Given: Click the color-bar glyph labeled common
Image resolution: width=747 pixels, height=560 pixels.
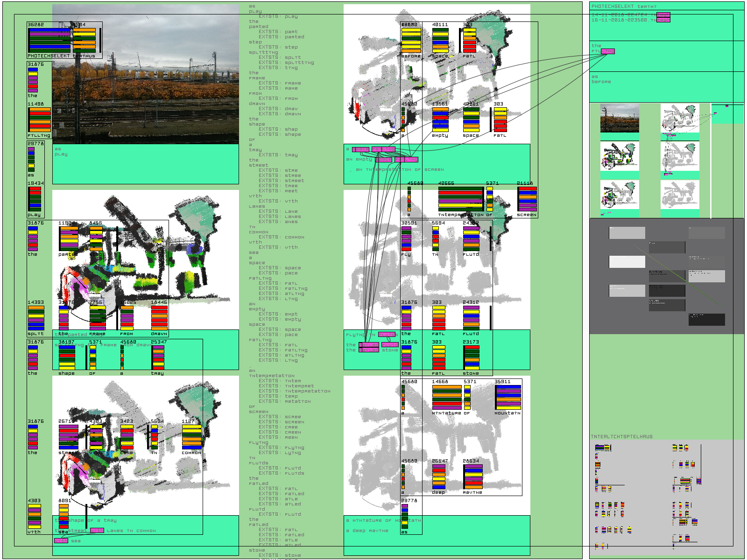Looking at the screenshot, I should [x=191, y=437].
